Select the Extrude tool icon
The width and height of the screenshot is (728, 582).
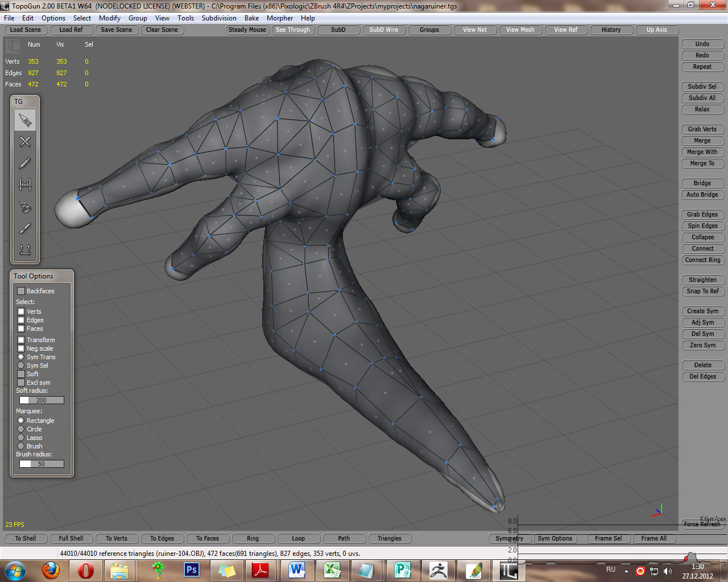[25, 250]
